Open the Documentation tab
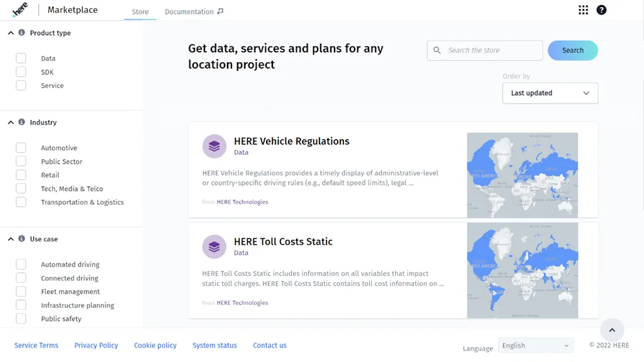 [189, 11]
